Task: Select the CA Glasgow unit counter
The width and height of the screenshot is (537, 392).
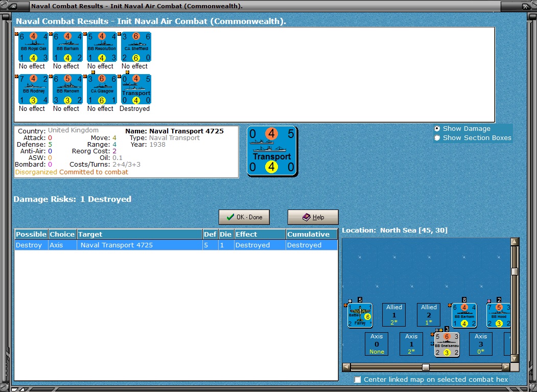Action: (102, 89)
